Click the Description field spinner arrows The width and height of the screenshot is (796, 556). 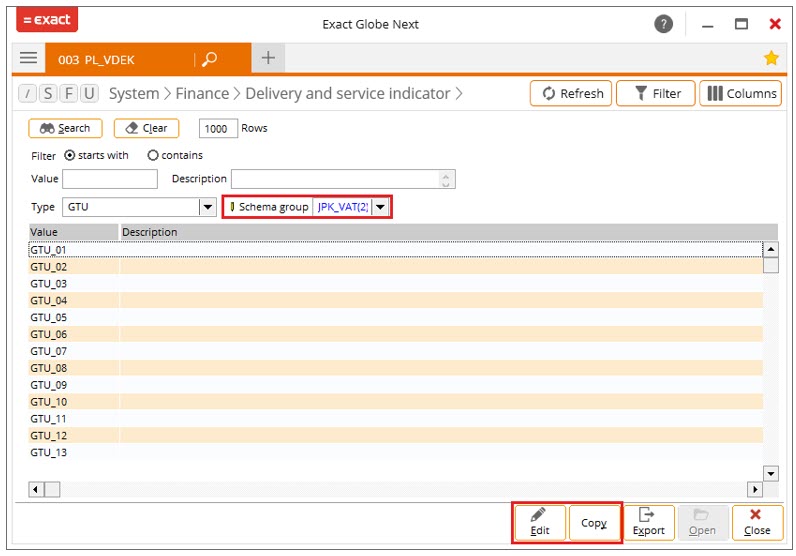446,179
